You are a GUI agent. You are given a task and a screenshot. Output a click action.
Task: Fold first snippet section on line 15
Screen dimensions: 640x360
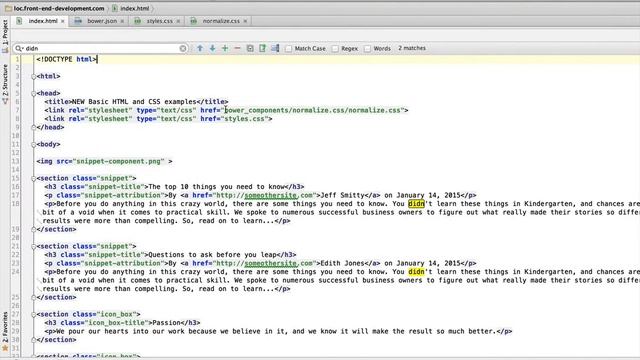pos(33,178)
